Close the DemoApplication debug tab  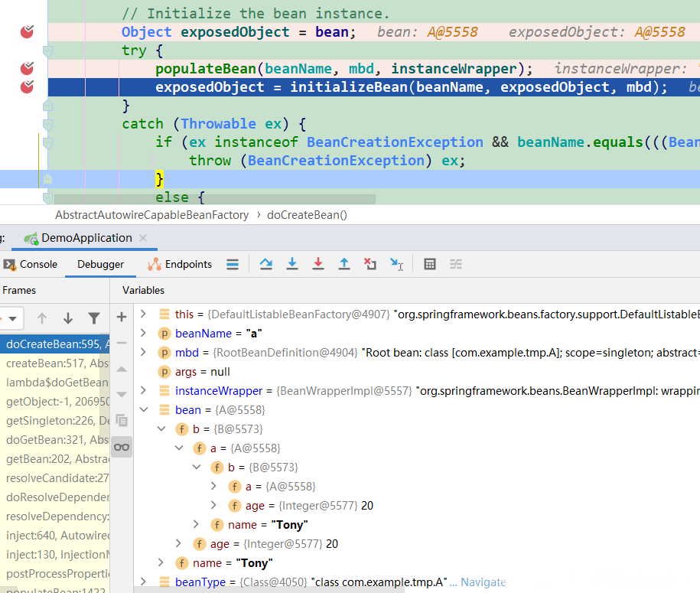click(x=143, y=238)
